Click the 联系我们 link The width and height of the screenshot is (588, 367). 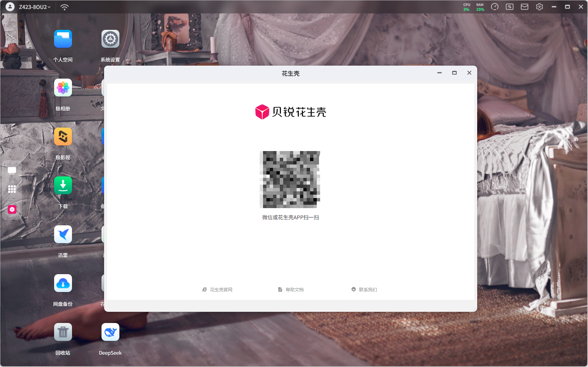pyautogui.click(x=364, y=290)
